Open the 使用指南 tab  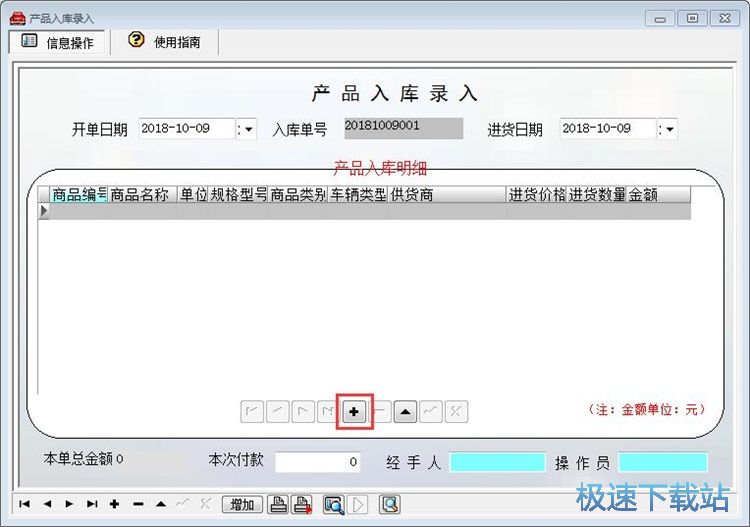(164, 42)
